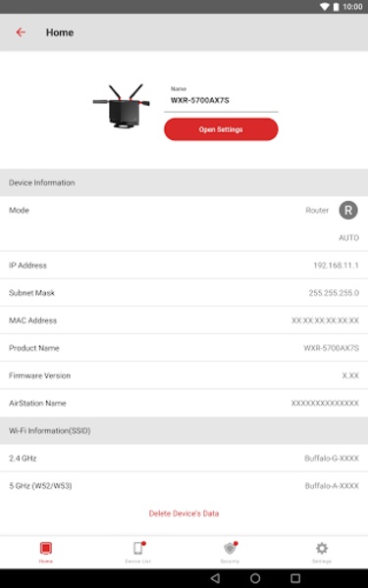Screen dimensions: 368x588
Task: Tap the AirStation Name value
Action: (325, 403)
